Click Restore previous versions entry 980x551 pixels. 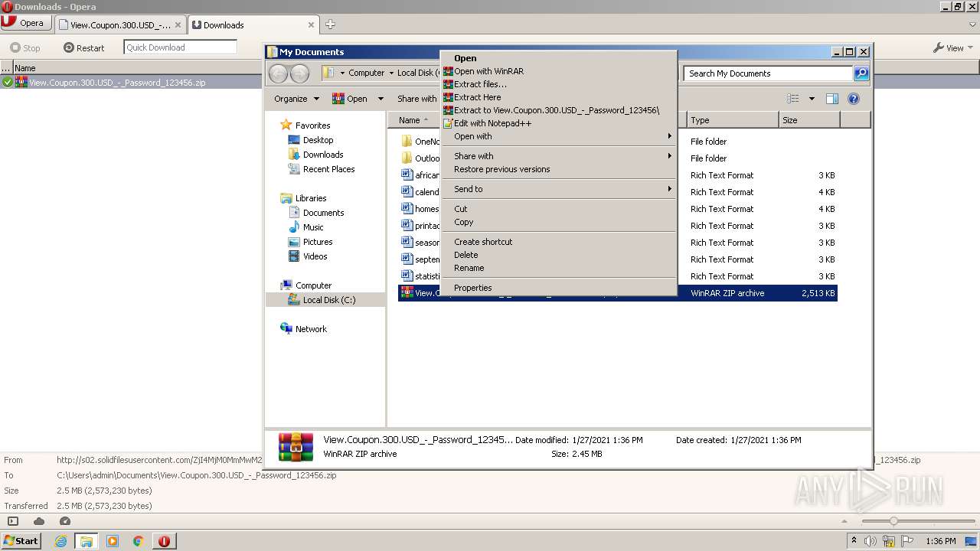point(558,169)
